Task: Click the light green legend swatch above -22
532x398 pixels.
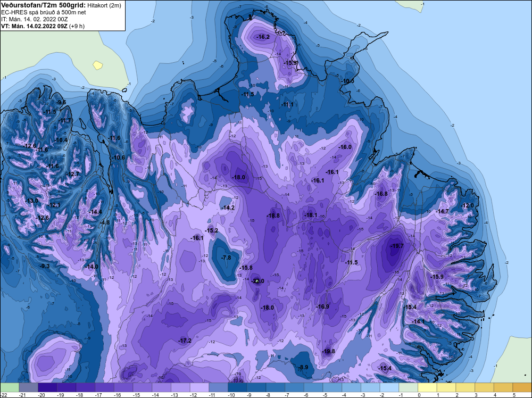Action: pyautogui.click(x=10, y=387)
